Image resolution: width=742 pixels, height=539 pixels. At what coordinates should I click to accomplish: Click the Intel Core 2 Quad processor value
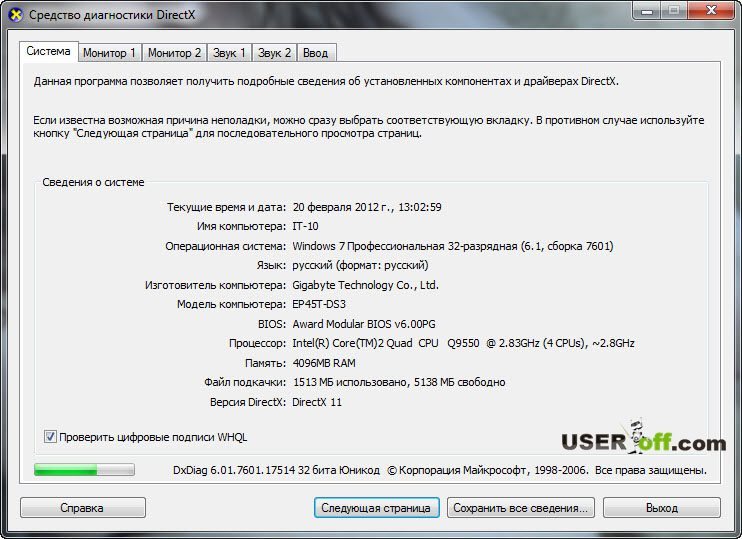[463, 343]
